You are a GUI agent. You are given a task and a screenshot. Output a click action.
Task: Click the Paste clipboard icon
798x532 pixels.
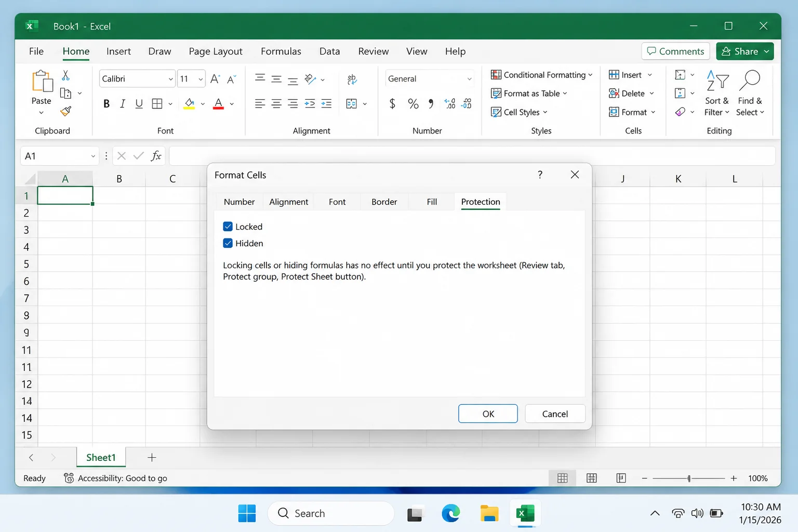[42, 82]
